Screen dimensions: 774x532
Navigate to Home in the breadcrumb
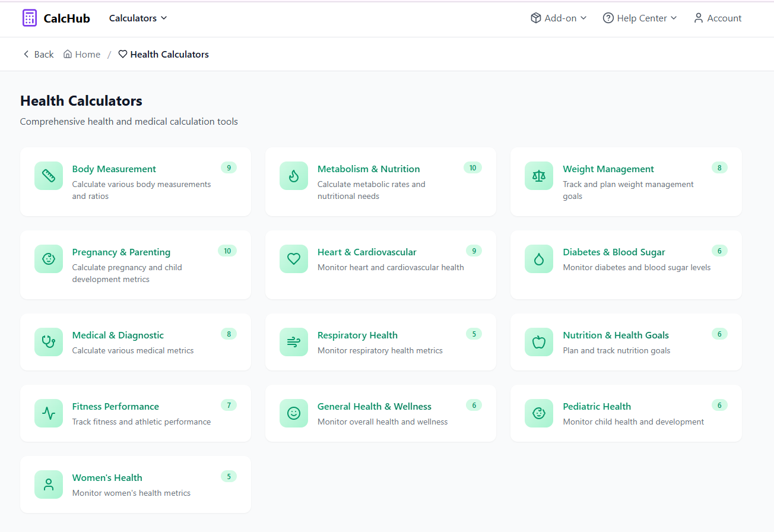point(82,54)
